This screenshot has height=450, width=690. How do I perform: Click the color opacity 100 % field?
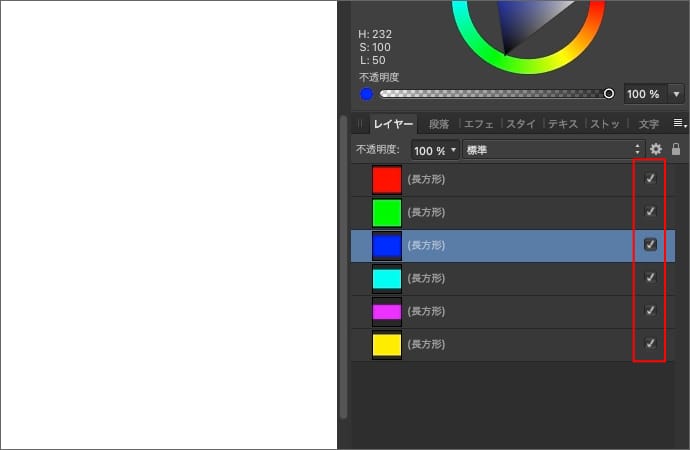point(643,94)
